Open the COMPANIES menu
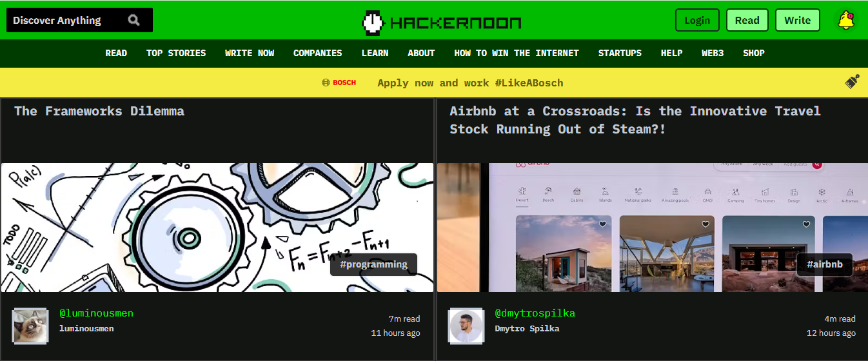Image resolution: width=868 pixels, height=361 pixels. pos(318,53)
